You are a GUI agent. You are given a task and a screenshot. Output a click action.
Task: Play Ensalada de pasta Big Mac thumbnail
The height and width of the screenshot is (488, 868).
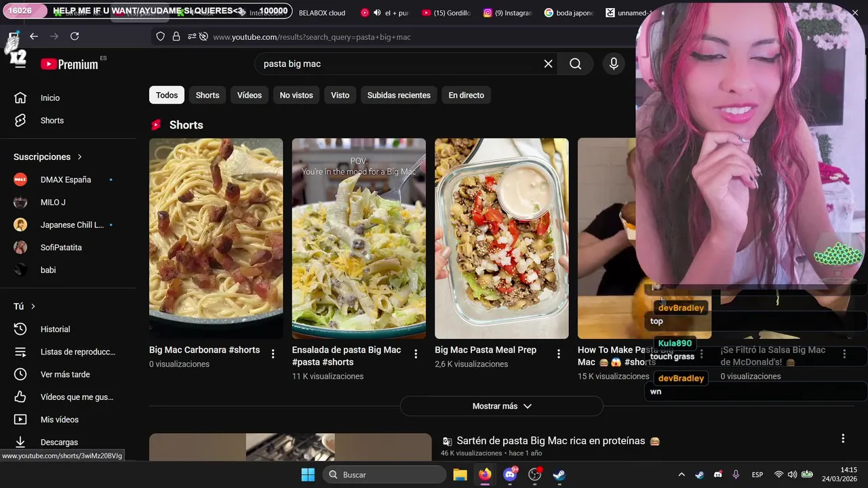(359, 239)
